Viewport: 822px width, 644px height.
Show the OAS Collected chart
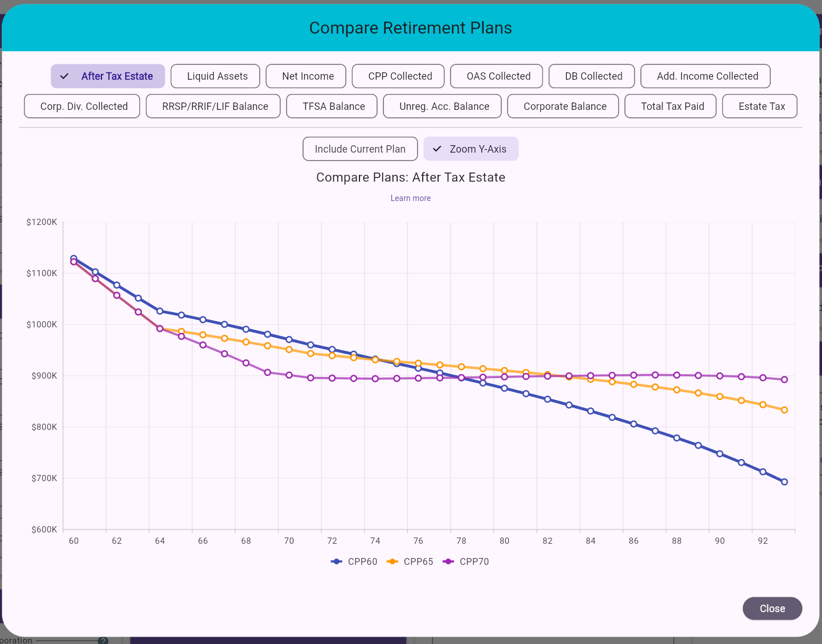click(496, 76)
